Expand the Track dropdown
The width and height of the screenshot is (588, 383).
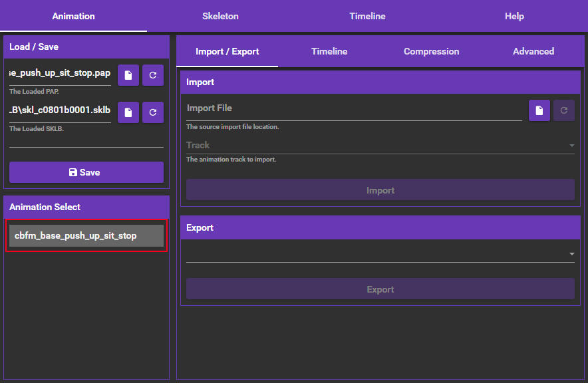pyautogui.click(x=380, y=146)
